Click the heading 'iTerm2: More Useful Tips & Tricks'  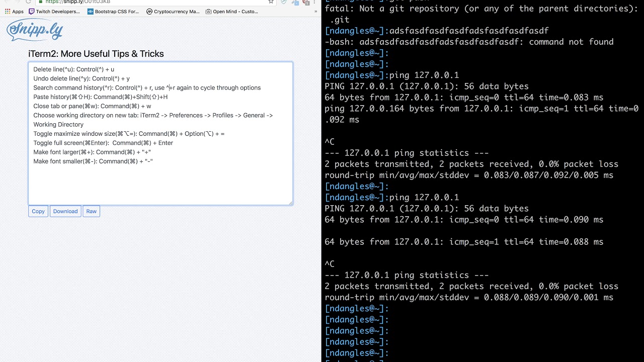tap(96, 54)
